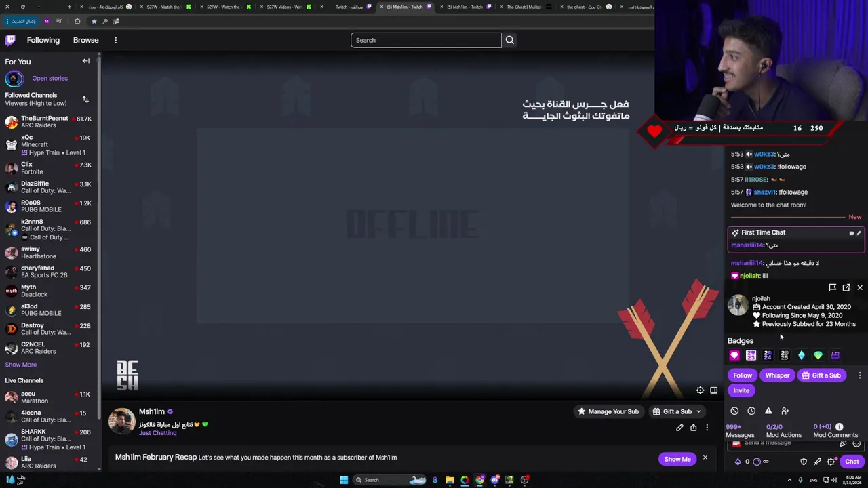Open Windows Start menu

(344, 480)
